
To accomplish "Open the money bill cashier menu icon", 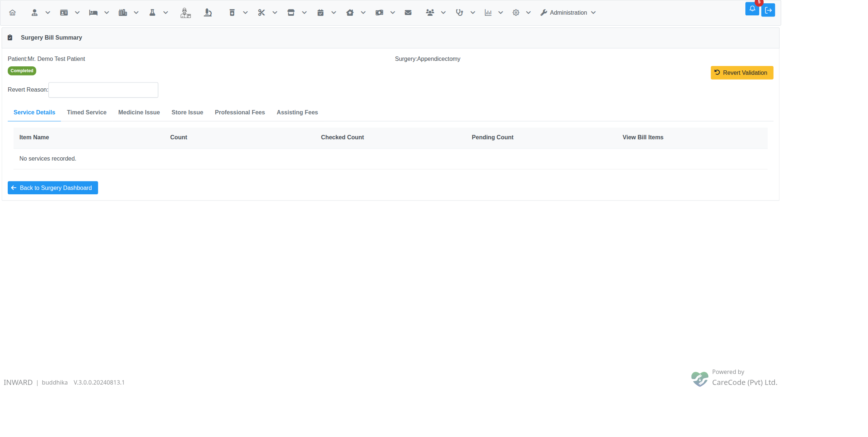I will coord(379,12).
